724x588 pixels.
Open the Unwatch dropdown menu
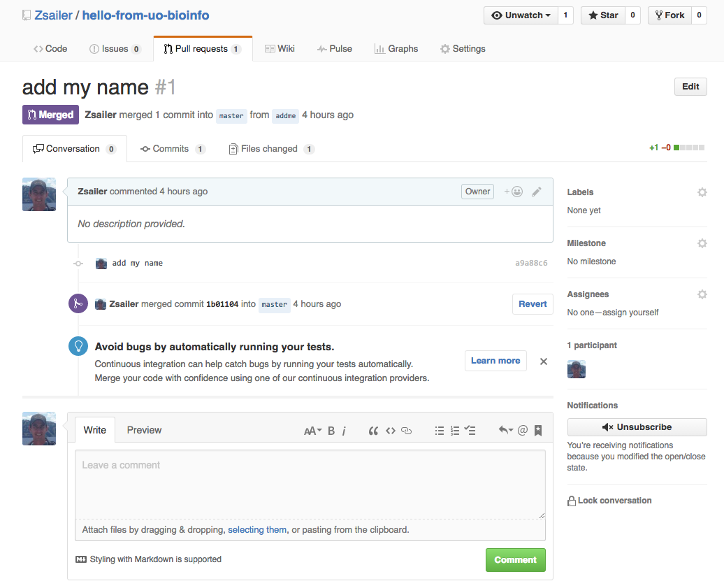click(521, 15)
